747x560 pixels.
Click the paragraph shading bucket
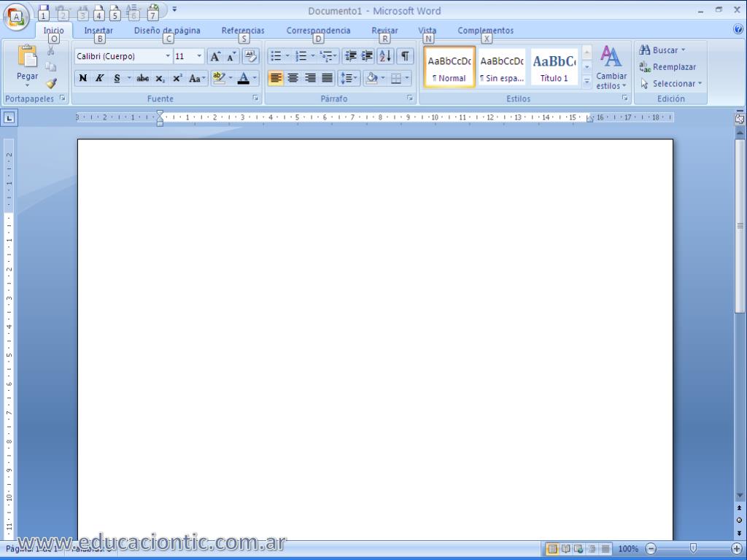(372, 78)
